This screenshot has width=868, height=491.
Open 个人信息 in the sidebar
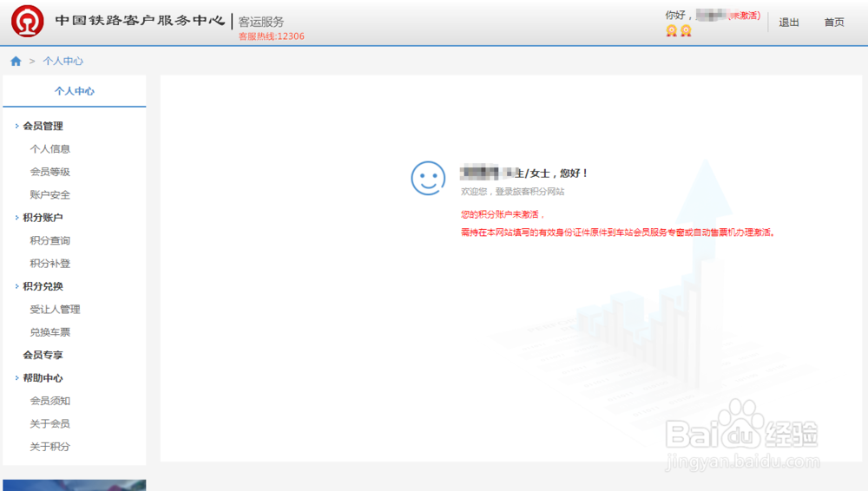pos(49,149)
